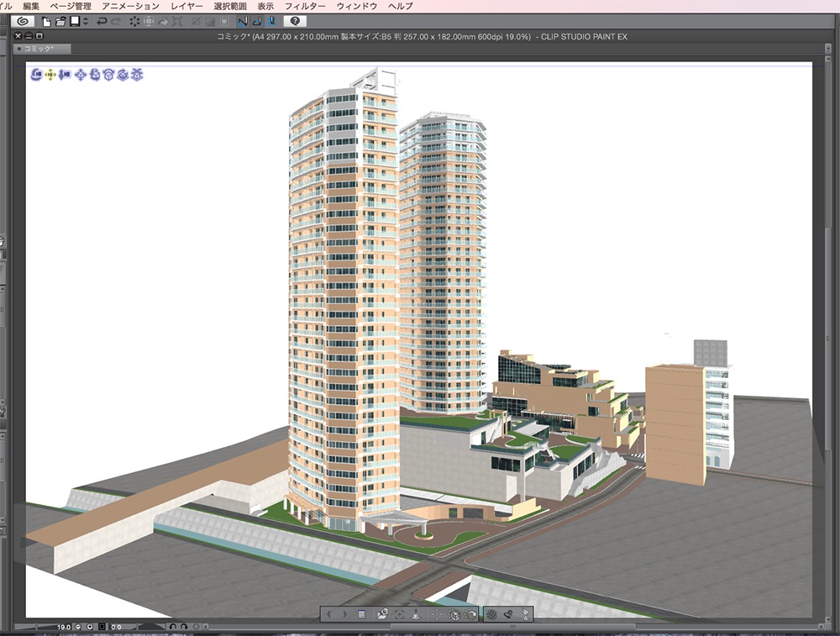Toggle snap to ruler icon
The image size is (840, 636).
(243, 21)
